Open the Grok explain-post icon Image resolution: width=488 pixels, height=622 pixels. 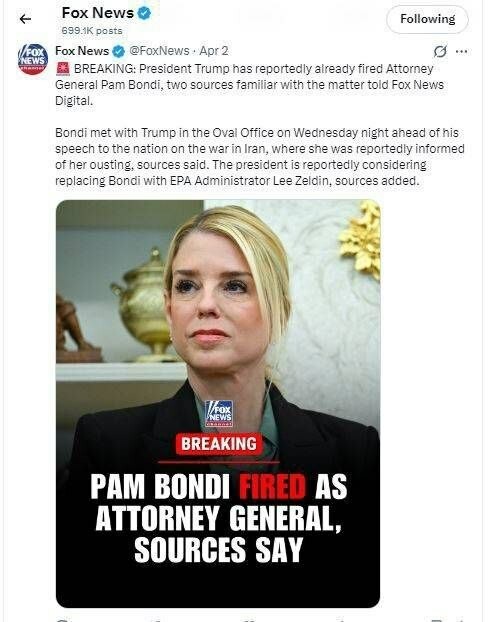pyautogui.click(x=440, y=51)
